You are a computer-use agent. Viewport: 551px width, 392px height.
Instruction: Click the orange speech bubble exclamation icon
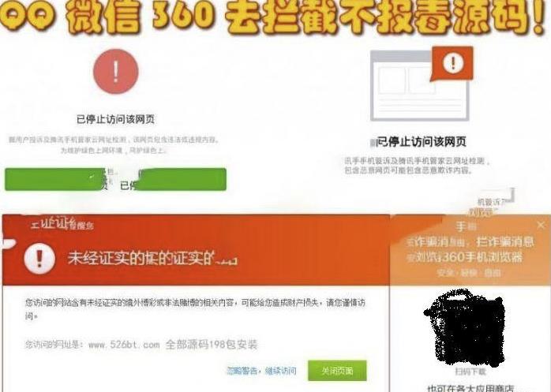[x=452, y=64]
